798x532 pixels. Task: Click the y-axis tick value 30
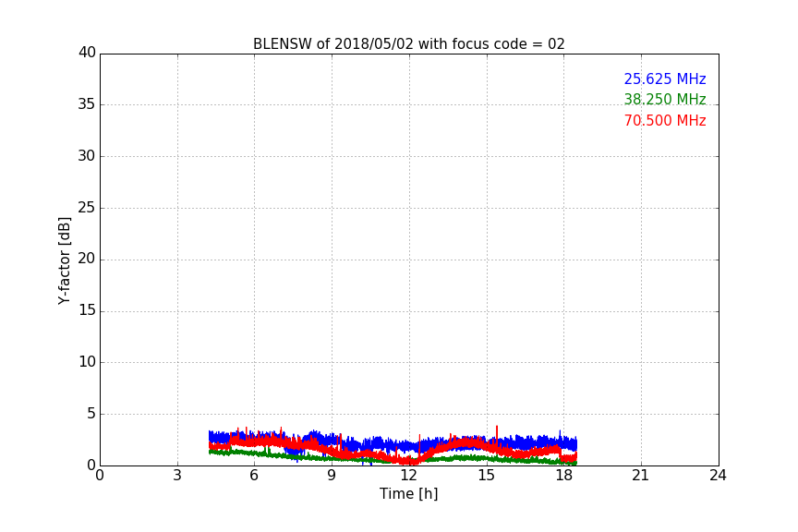87,156
